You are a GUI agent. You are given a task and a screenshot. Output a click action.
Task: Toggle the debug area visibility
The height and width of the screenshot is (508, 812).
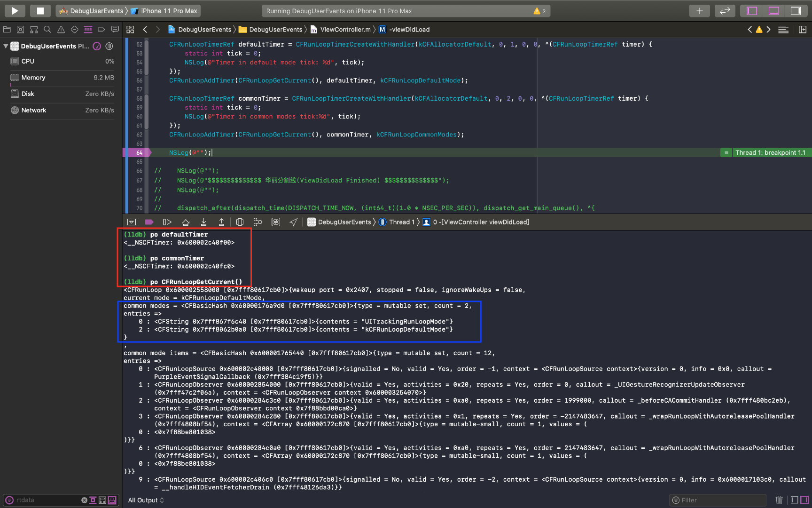[x=774, y=10]
